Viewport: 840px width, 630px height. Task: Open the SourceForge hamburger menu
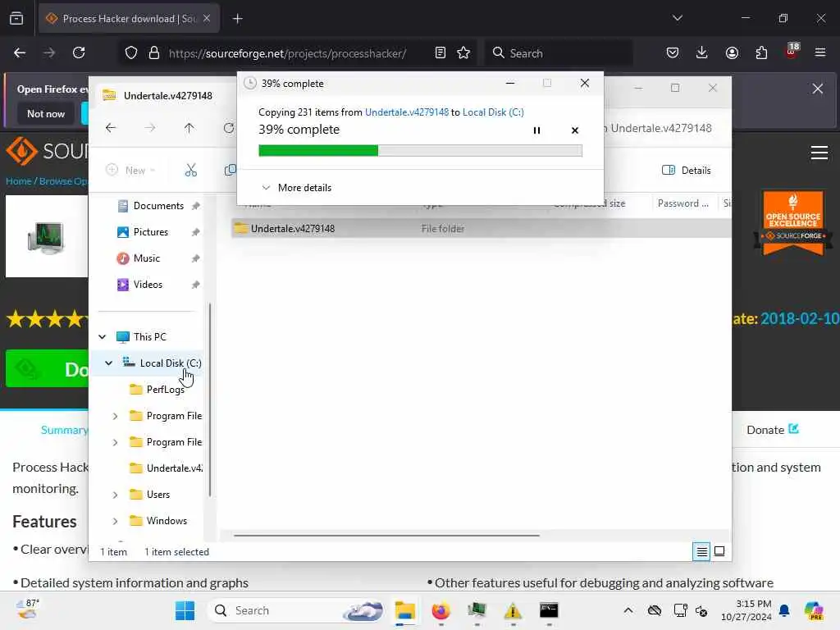point(819,153)
